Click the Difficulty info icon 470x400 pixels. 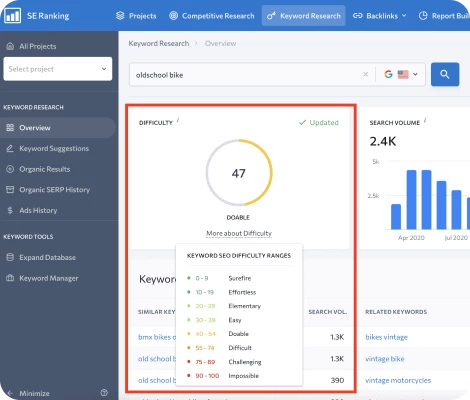178,120
